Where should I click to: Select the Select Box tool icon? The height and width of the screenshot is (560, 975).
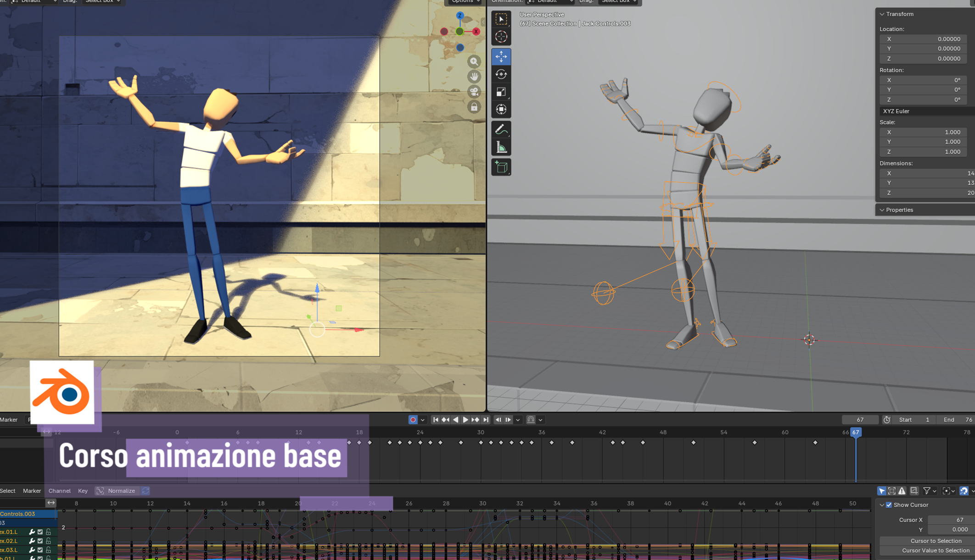[x=501, y=19]
